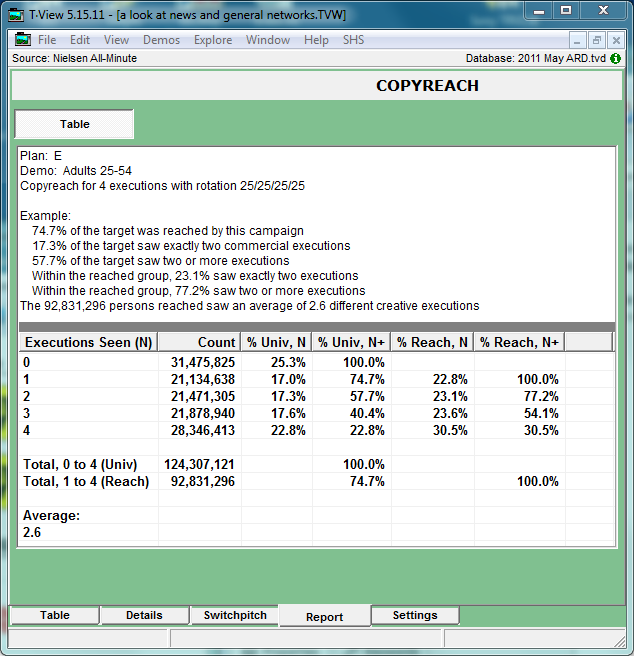The image size is (634, 656).
Task: Click the % Reach, N column header
Action: point(432,342)
